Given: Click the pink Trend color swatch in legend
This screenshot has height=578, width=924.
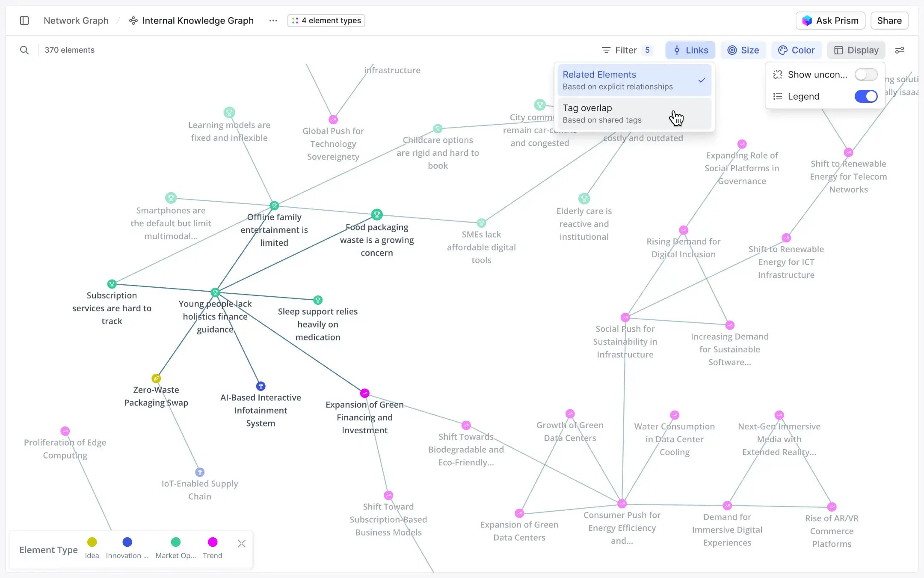Looking at the screenshot, I should point(213,542).
